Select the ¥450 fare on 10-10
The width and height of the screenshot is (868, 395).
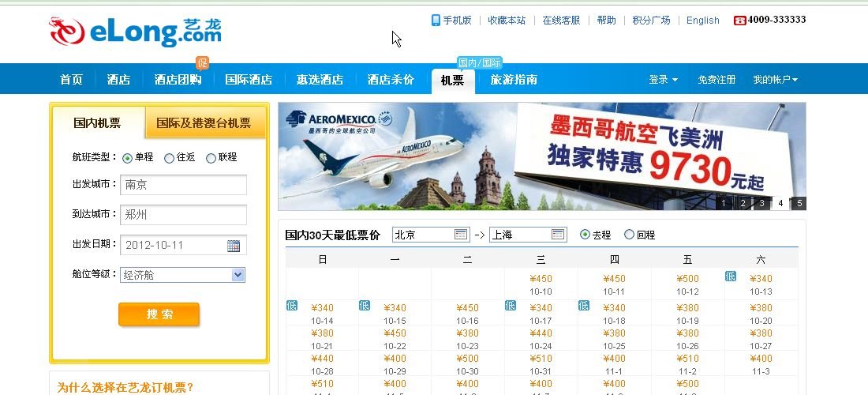tap(541, 279)
